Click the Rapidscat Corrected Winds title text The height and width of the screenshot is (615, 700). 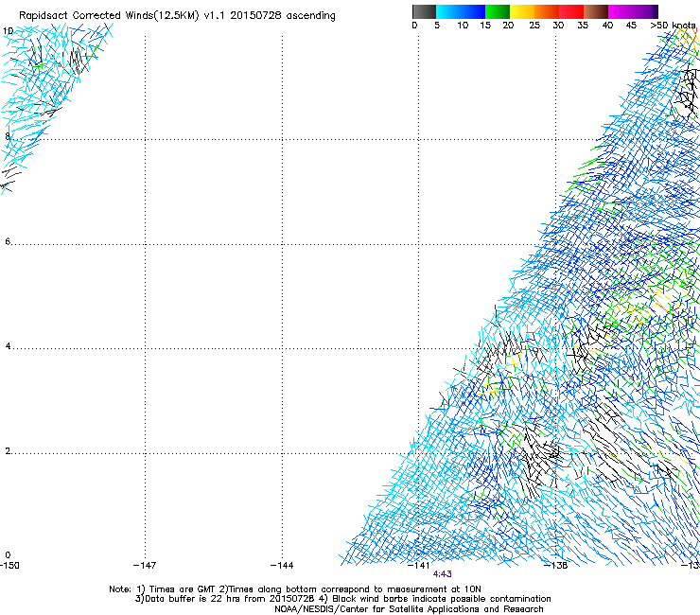click(x=177, y=15)
